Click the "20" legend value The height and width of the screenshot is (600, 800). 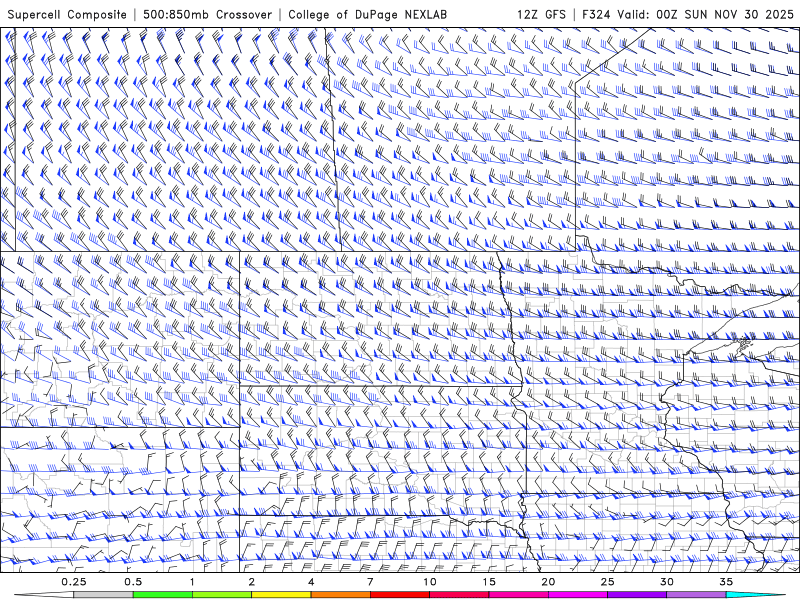click(x=548, y=582)
